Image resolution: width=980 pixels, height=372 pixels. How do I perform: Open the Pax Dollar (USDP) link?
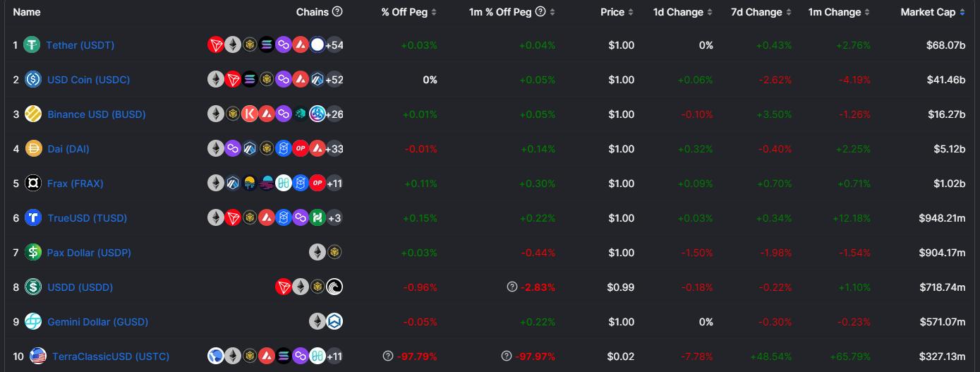point(89,253)
